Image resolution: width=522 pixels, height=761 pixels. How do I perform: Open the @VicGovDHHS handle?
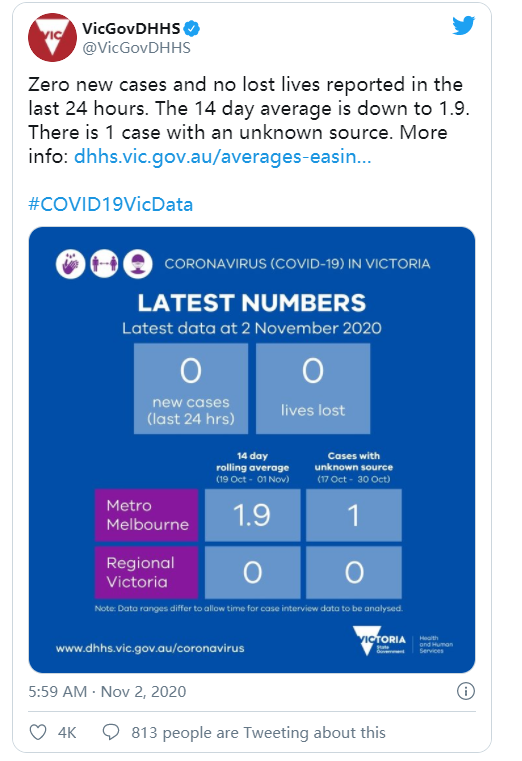[136, 48]
